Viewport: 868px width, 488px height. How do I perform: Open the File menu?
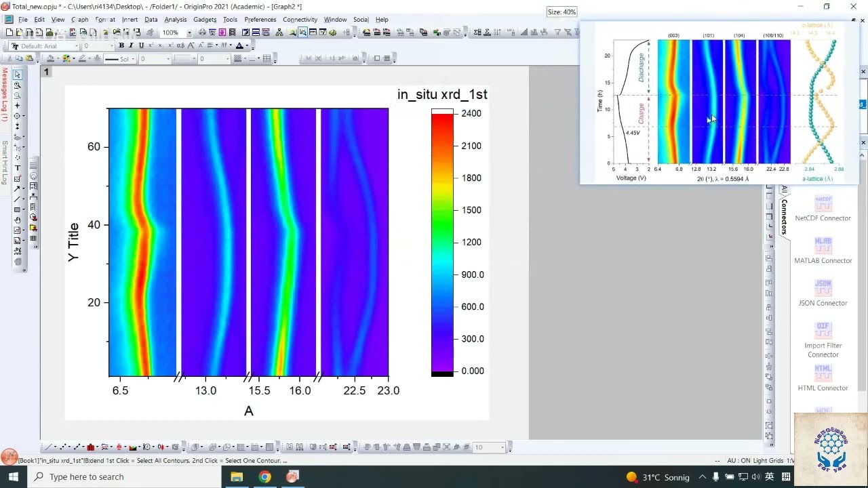(x=23, y=20)
